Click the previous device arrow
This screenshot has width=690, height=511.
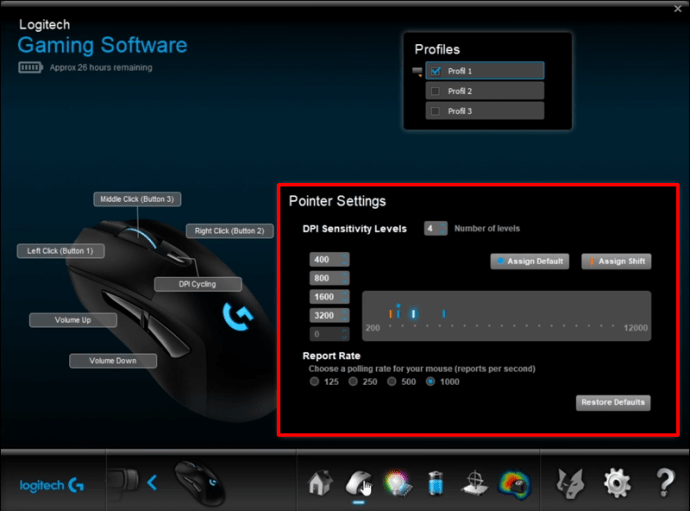point(152,483)
